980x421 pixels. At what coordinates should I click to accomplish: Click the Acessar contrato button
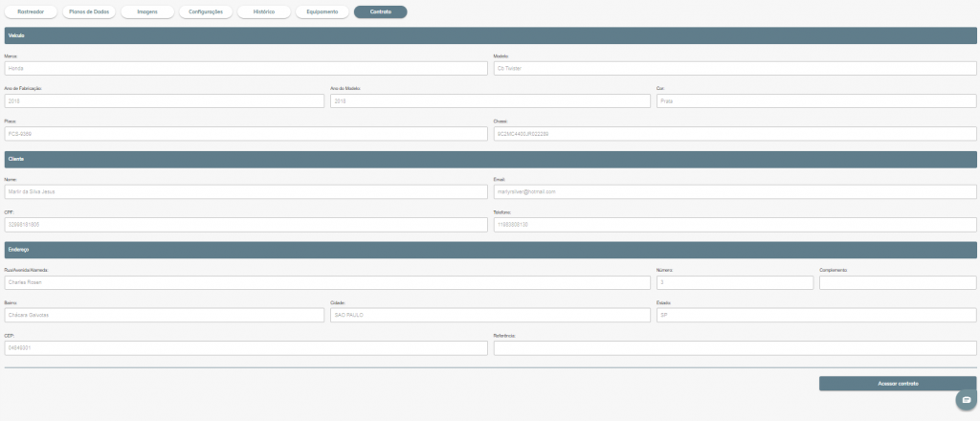898,384
